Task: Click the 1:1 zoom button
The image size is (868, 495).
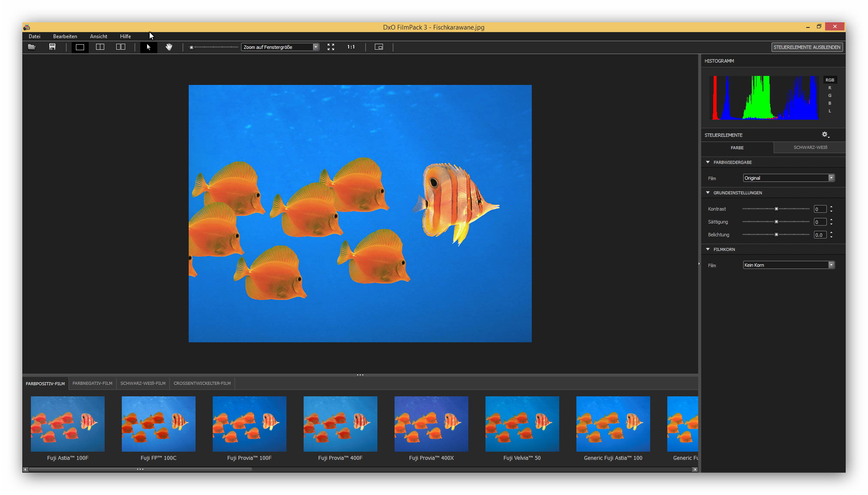Action: [x=351, y=47]
